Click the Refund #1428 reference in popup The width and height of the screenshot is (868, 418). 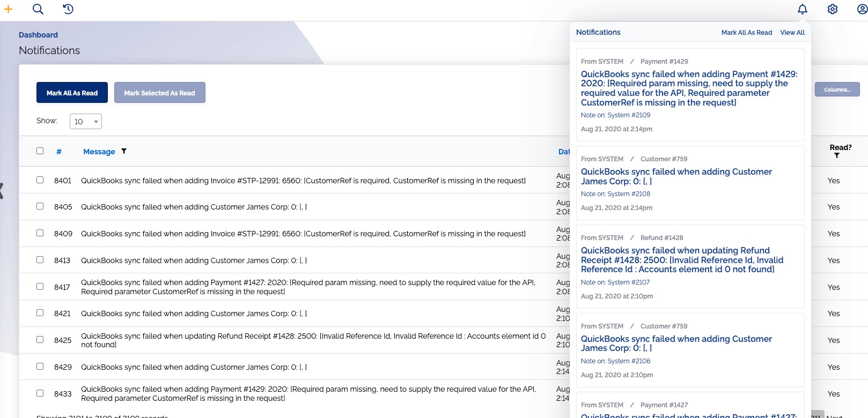pyautogui.click(x=661, y=238)
